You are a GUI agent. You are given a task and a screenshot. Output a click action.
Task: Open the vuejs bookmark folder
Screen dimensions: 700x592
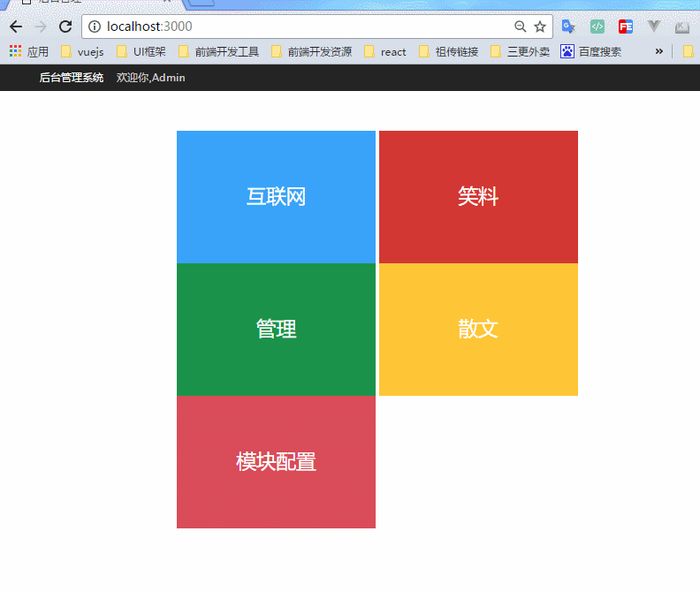(x=82, y=52)
